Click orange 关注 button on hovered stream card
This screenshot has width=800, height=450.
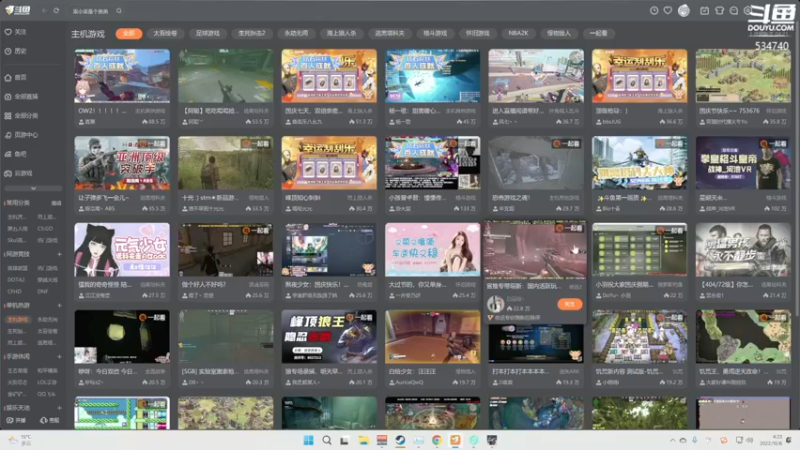570,304
